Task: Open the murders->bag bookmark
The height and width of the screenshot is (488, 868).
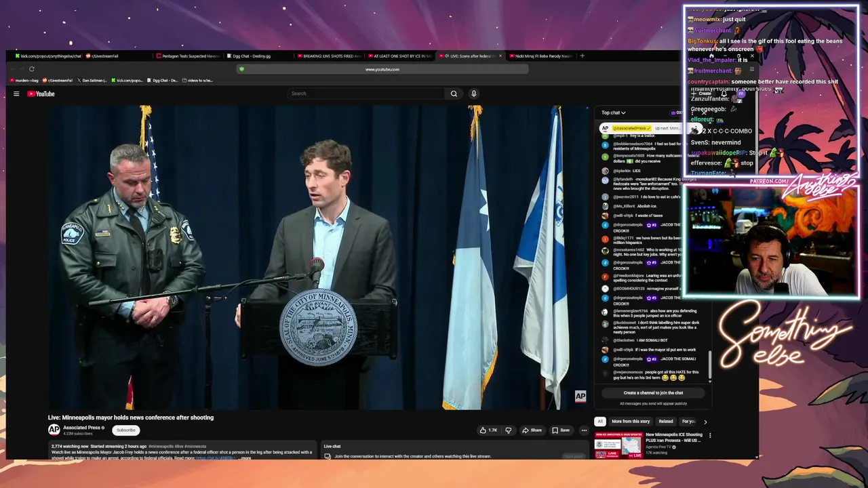Action: [x=24, y=81]
